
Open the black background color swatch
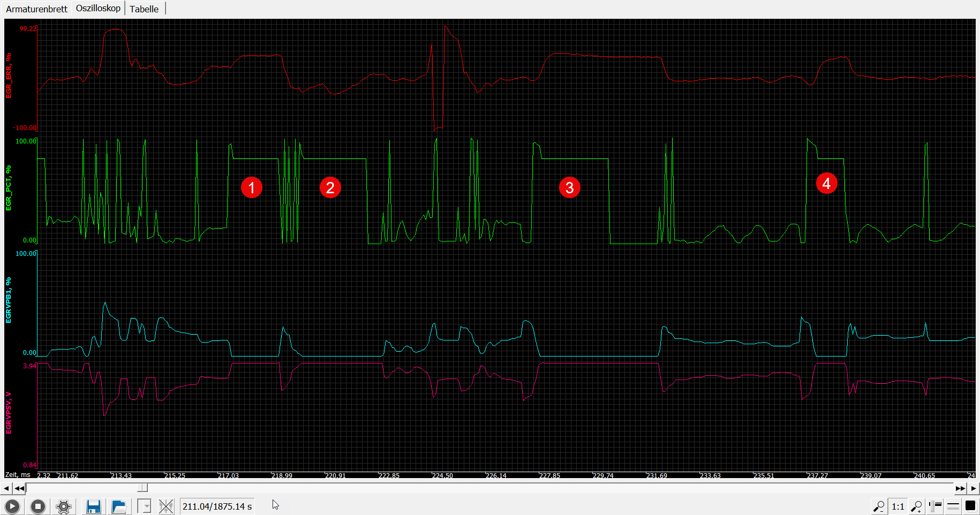click(970, 506)
